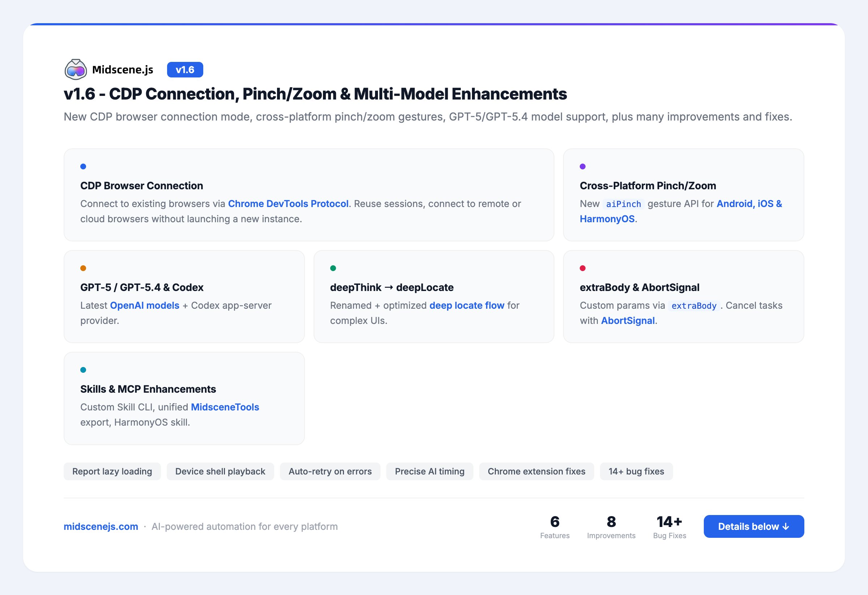Click the purple dot on the Cross-Platform Pinch/Zoom card

[x=583, y=167]
